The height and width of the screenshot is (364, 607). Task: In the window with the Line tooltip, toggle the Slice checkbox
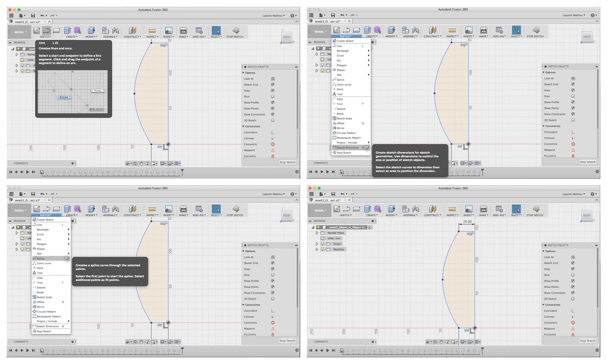click(273, 96)
